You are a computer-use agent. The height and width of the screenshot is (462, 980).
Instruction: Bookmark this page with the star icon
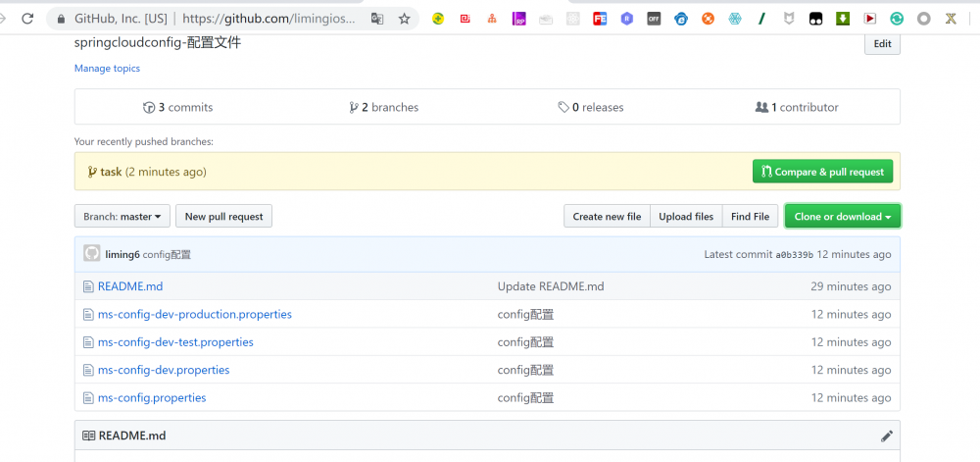click(405, 19)
